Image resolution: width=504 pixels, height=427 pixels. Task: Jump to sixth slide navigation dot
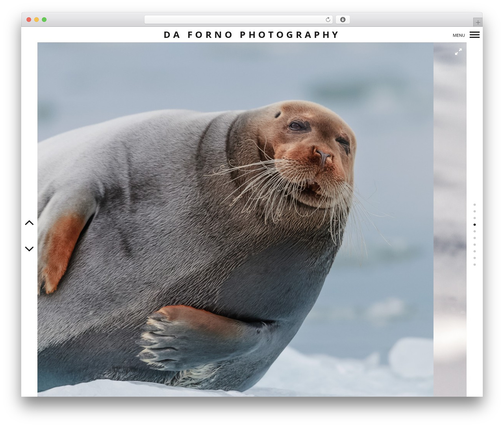(x=474, y=238)
